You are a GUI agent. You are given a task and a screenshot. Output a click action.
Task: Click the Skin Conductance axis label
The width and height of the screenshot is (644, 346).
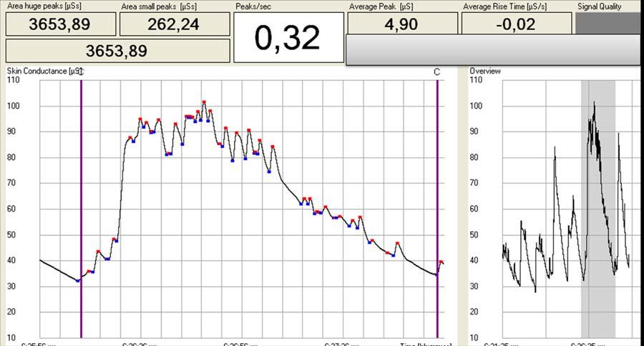[x=45, y=71]
